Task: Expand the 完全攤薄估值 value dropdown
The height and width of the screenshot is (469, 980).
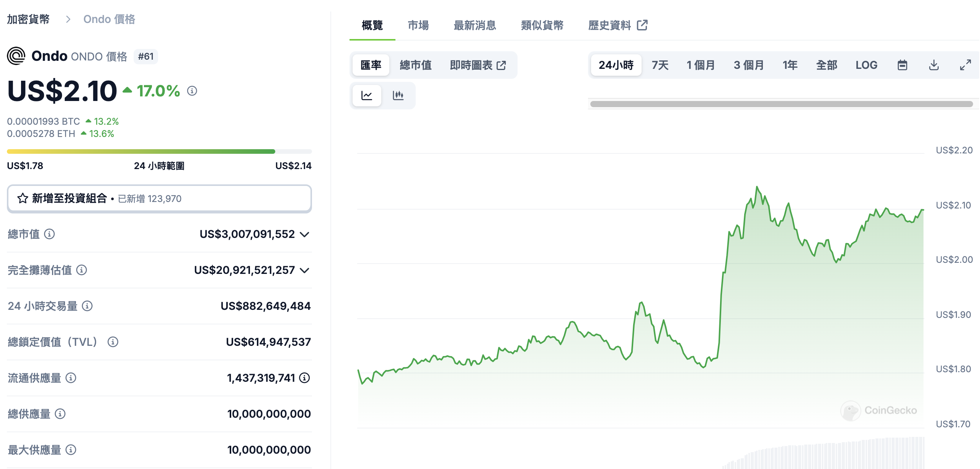Action: point(305,271)
